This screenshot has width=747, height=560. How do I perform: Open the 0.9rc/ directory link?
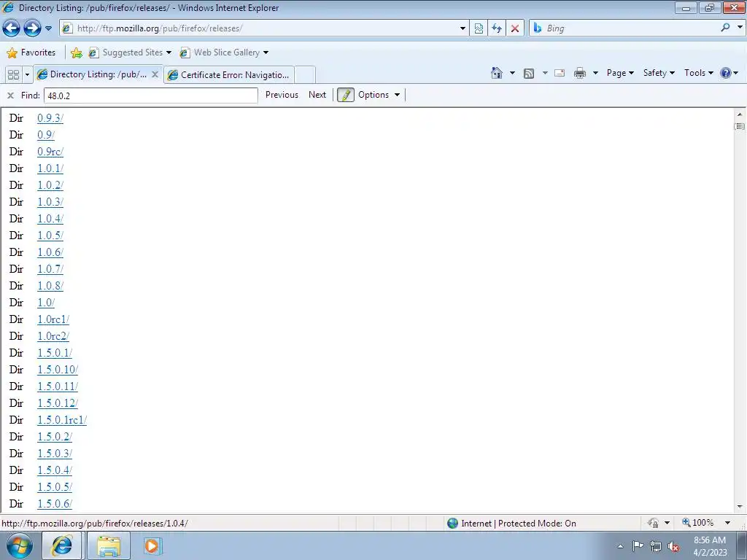click(50, 152)
